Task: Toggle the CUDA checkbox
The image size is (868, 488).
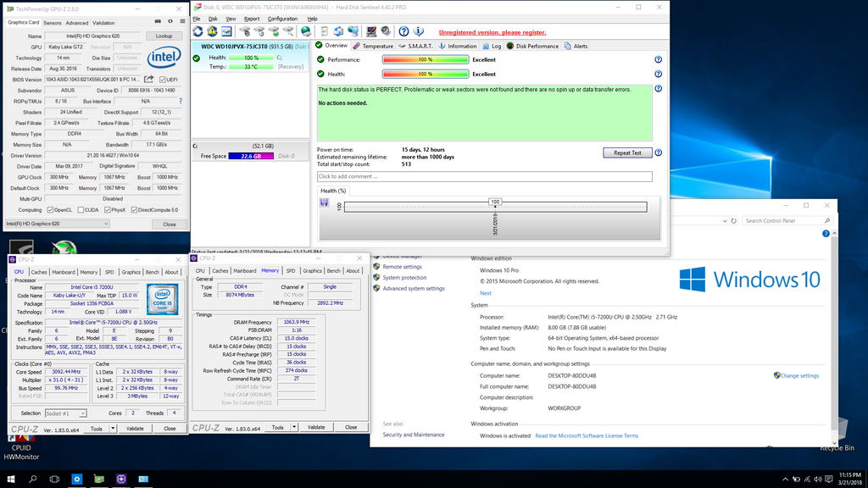Action: click(x=81, y=210)
